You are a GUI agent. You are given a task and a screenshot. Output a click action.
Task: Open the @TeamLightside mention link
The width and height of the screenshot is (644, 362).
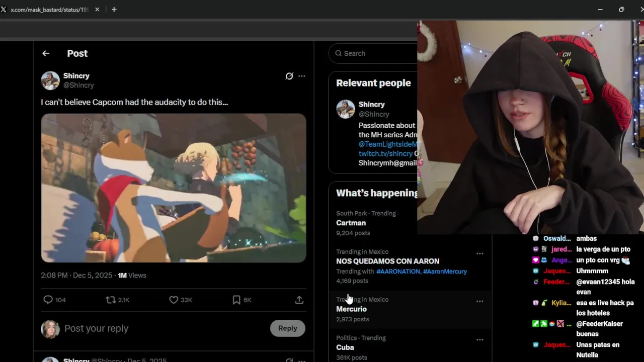click(388, 144)
